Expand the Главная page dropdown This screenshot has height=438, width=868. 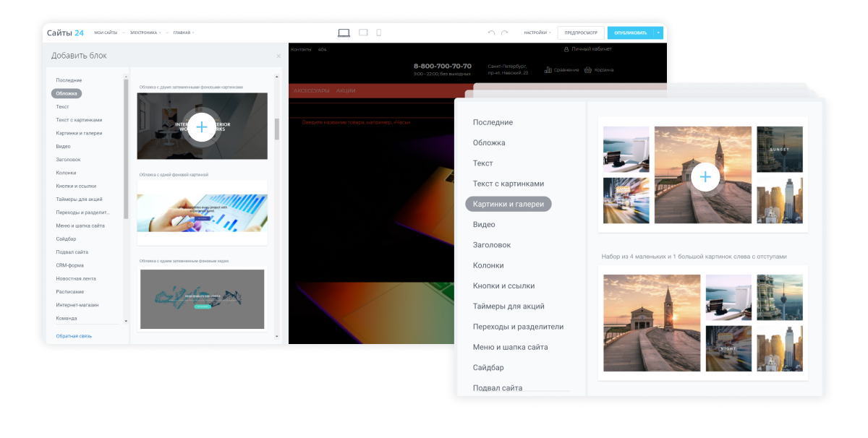[183, 33]
